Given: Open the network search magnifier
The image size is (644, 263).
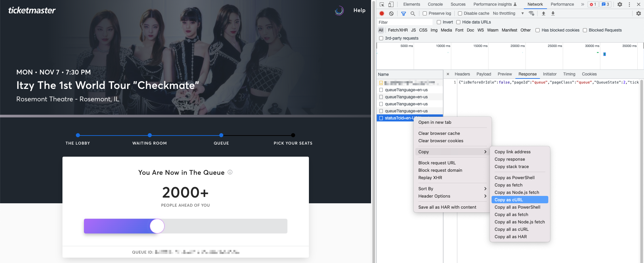Looking at the screenshot, I should [x=413, y=13].
